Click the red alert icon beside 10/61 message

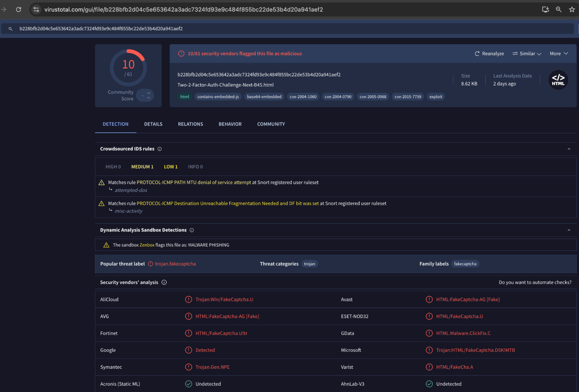click(x=181, y=54)
